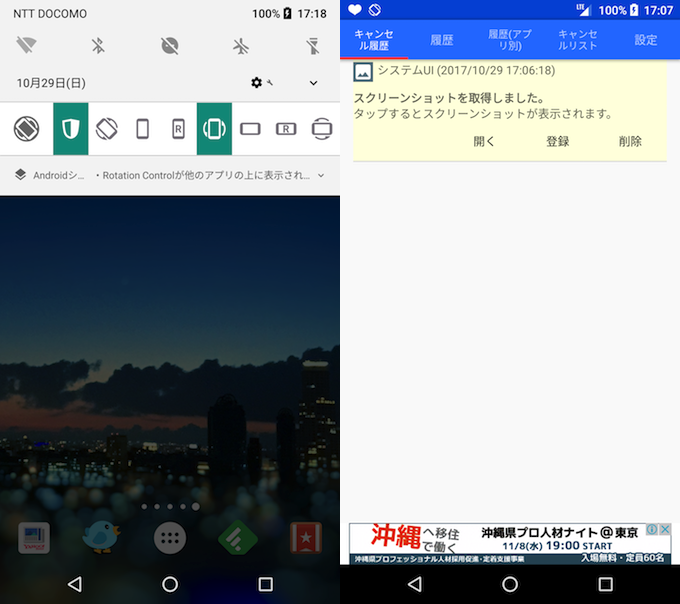Launch the green Feedly app icon
The image size is (680, 604).
pyautogui.click(x=238, y=538)
